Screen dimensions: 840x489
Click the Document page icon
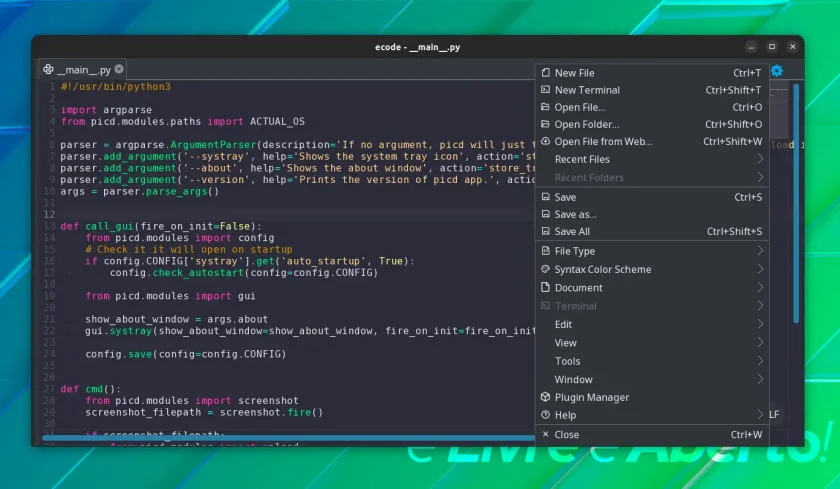tap(545, 287)
